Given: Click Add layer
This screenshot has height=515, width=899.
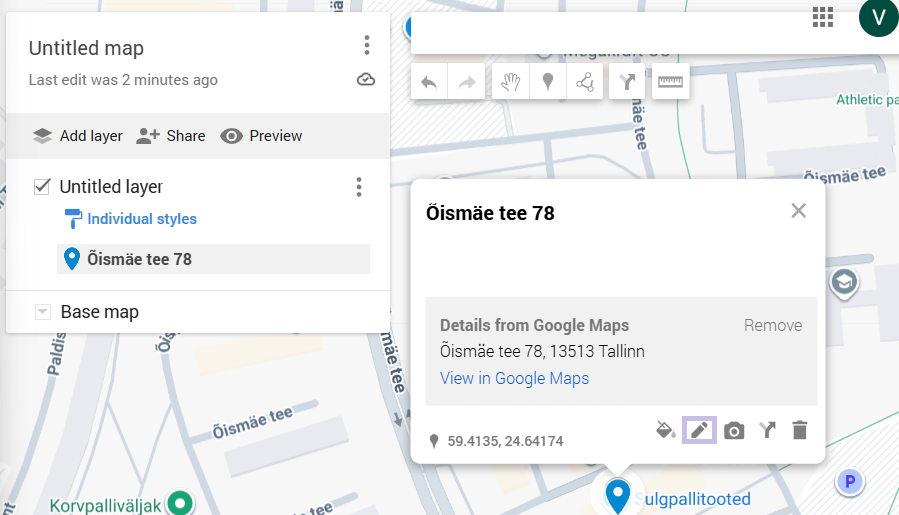Looking at the screenshot, I should pyautogui.click(x=78, y=136).
